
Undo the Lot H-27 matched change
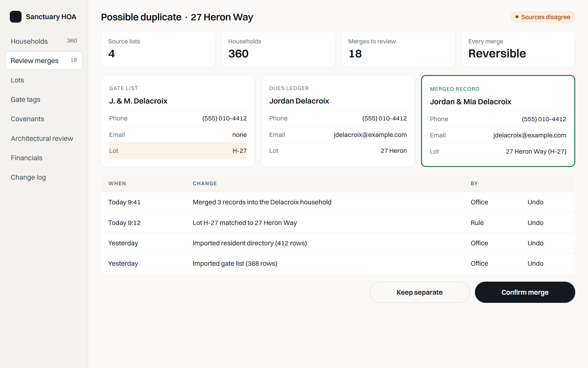click(x=535, y=223)
